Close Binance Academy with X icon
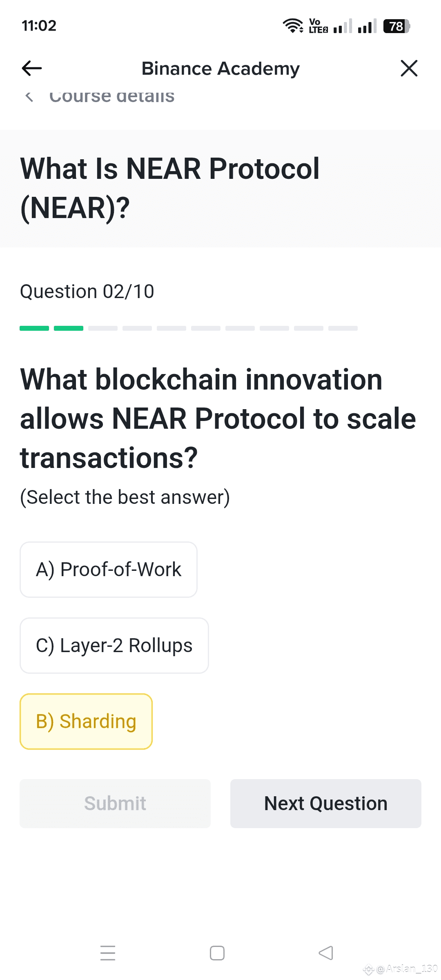Image resolution: width=441 pixels, height=980 pixels. click(409, 68)
